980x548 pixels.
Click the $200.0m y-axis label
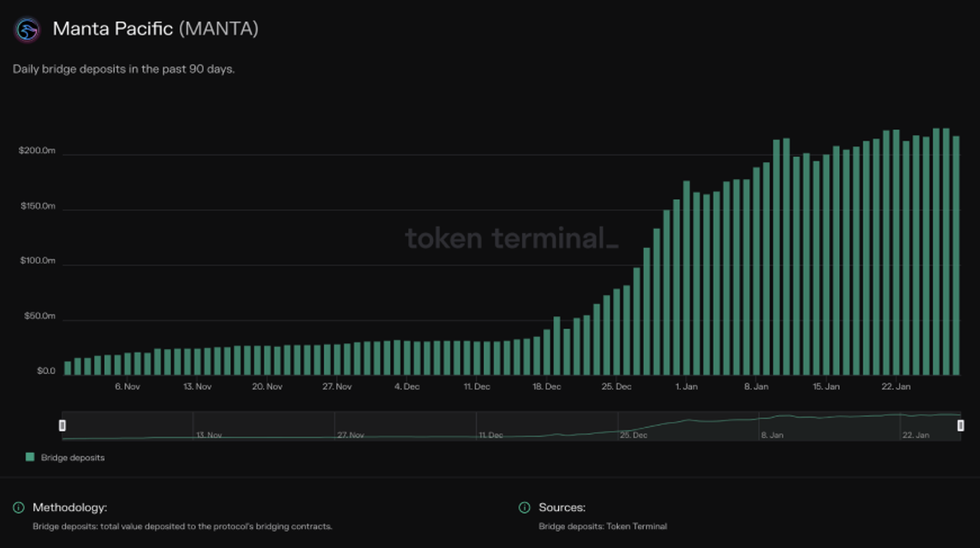pos(37,150)
